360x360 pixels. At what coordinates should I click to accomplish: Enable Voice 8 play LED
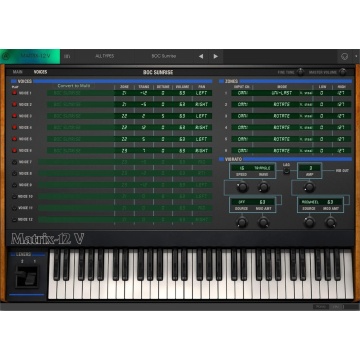tap(14, 173)
